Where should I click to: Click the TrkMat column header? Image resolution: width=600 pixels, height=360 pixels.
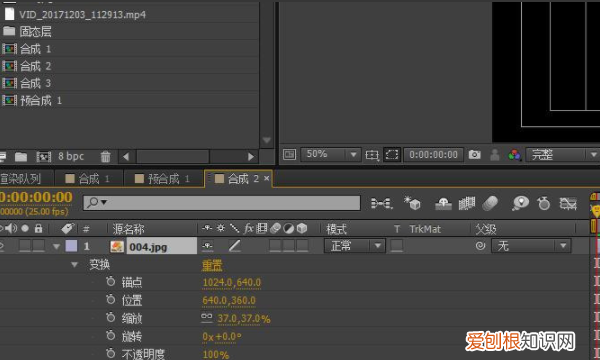tap(425, 229)
